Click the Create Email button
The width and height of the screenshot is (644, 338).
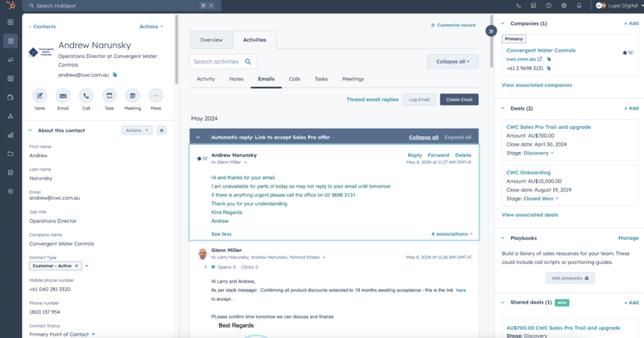(x=459, y=100)
